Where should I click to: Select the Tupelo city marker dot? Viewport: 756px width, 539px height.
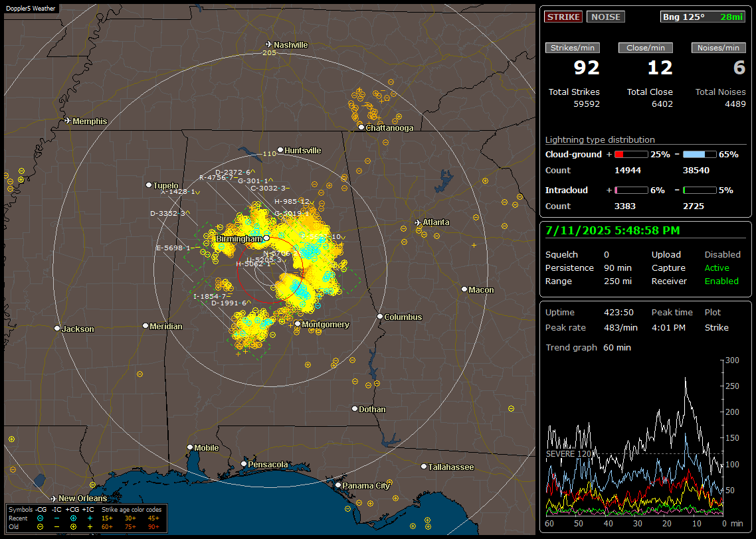click(149, 185)
